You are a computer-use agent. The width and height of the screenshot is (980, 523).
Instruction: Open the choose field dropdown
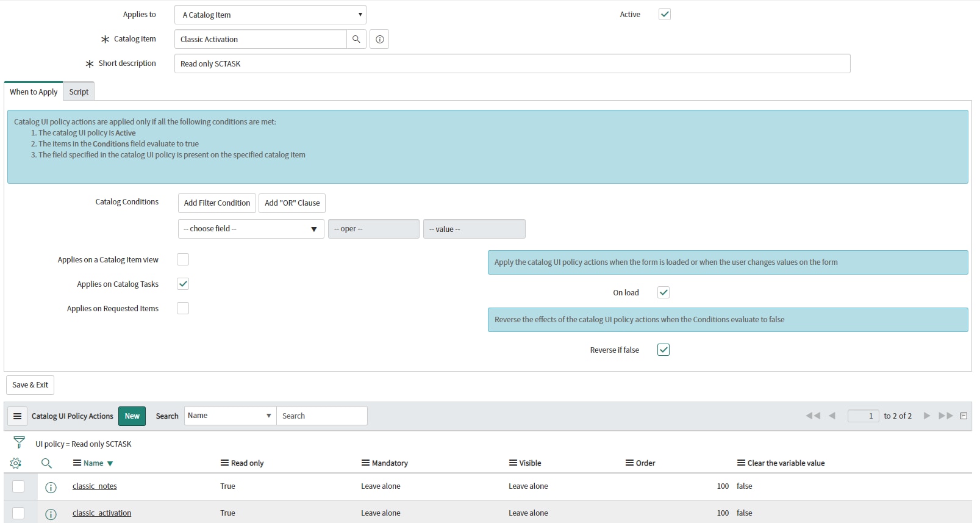(251, 229)
